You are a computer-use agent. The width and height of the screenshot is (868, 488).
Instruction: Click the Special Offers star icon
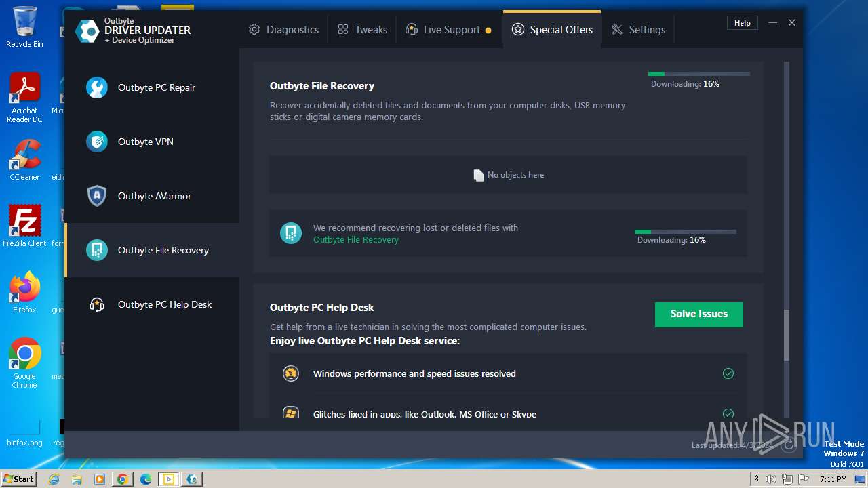518,30
